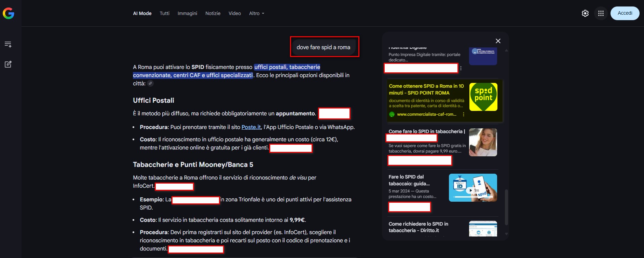Click the bold "9,99€" price text
The image size is (644, 258).
297,220
